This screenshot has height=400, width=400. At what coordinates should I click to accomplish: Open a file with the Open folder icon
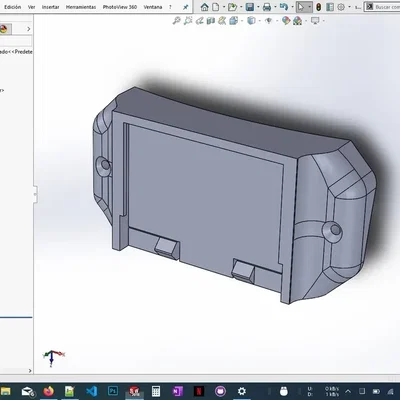coord(232,7)
